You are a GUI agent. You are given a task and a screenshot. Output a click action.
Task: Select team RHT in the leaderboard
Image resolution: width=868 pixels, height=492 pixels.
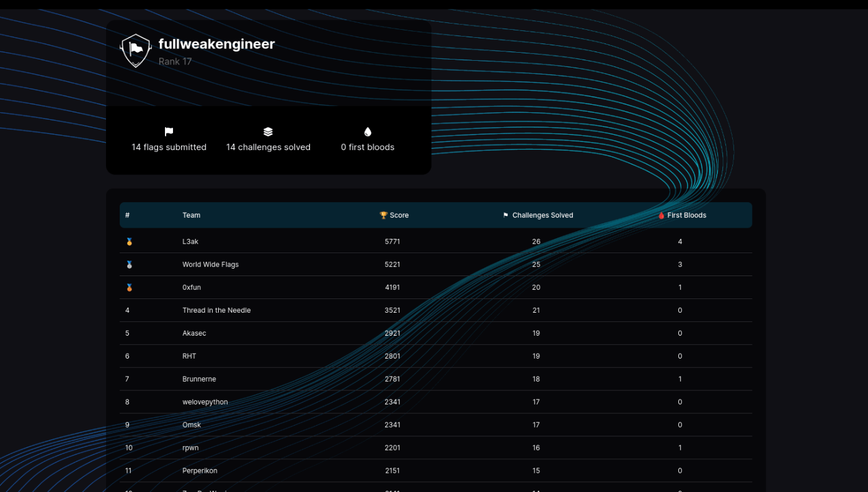pyautogui.click(x=189, y=356)
